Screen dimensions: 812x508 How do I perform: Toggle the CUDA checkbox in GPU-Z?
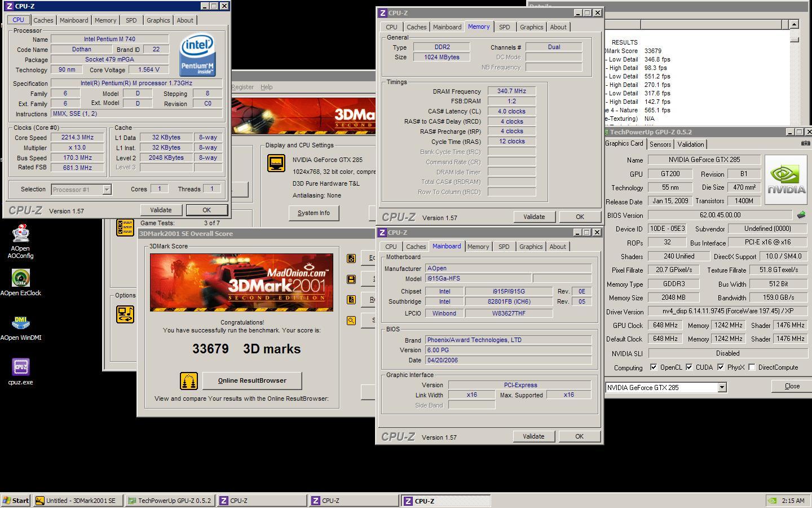click(689, 367)
